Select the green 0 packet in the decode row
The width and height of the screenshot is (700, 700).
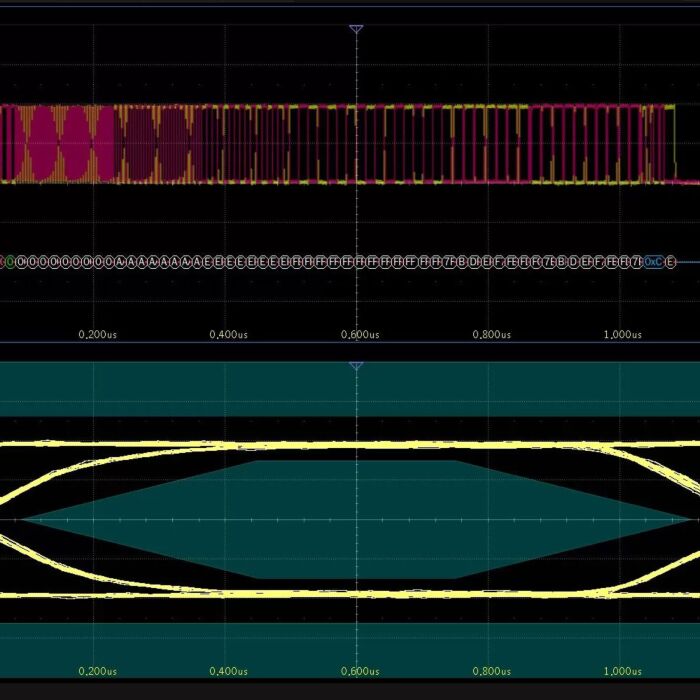coord(10,262)
